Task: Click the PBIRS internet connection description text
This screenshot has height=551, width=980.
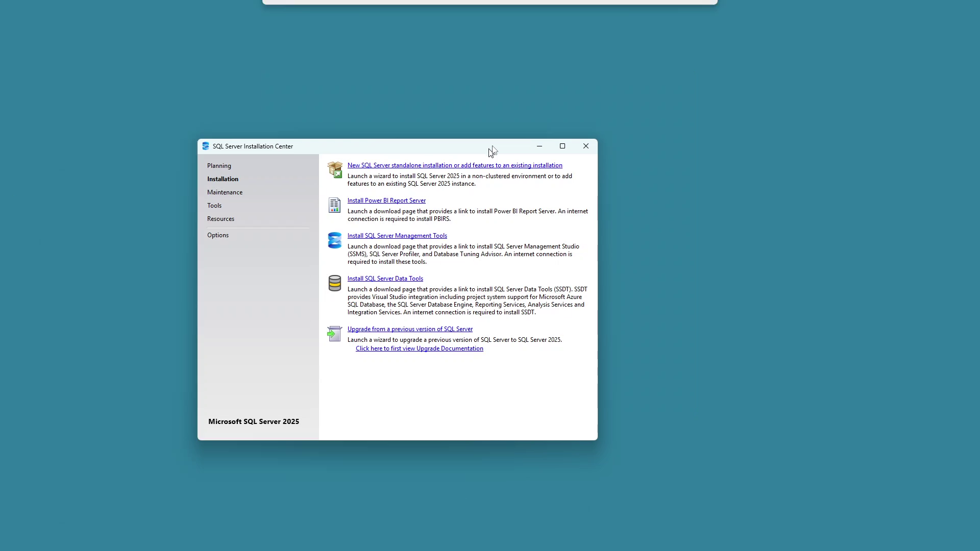Action: (468, 215)
